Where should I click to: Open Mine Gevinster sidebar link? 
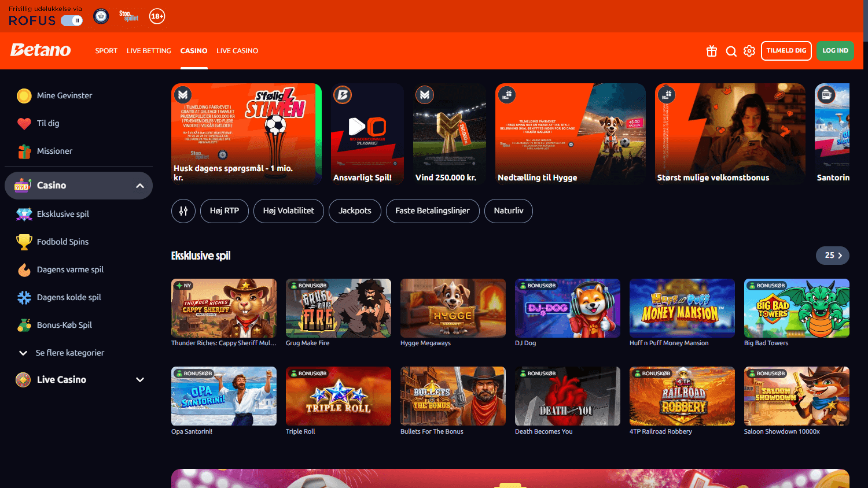(64, 95)
